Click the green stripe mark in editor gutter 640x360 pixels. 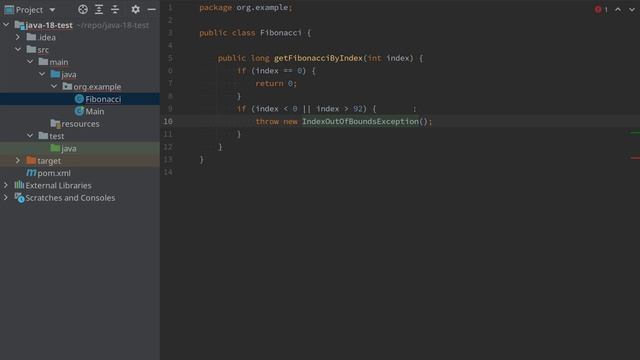tap(635, 133)
